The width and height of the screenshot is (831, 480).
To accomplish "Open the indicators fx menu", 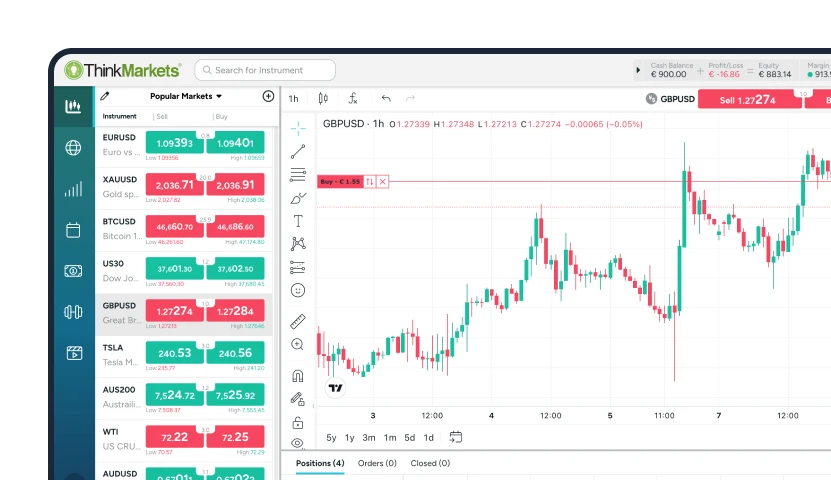I will (353, 98).
